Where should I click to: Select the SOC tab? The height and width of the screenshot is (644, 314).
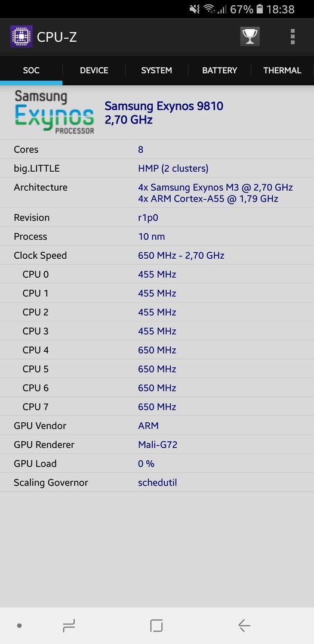(x=31, y=70)
